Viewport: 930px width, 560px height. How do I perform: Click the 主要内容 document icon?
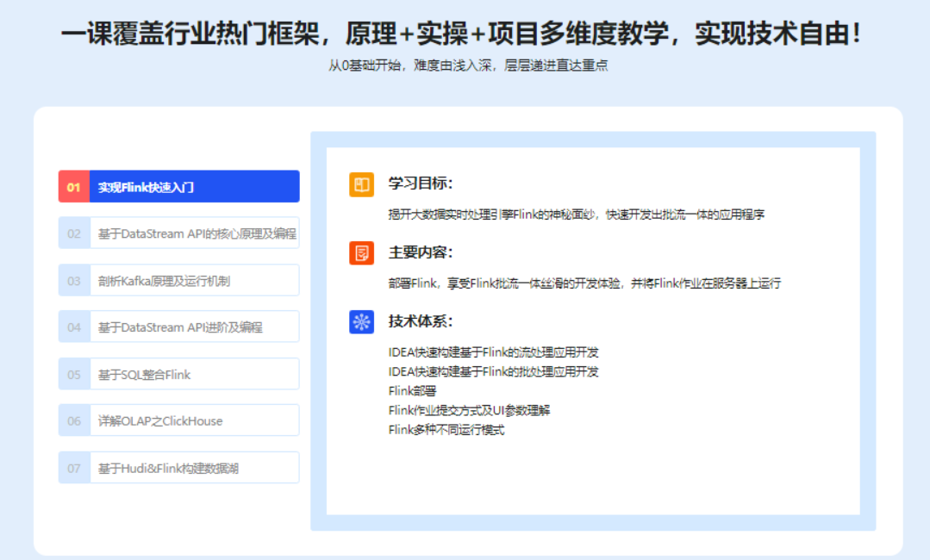pyautogui.click(x=361, y=252)
